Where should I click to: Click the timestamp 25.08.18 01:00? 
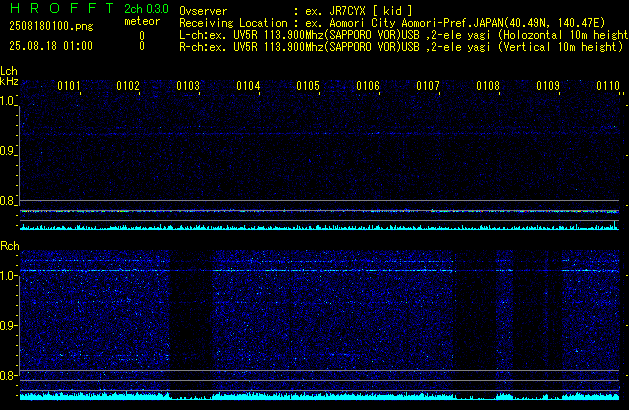(x=51, y=46)
